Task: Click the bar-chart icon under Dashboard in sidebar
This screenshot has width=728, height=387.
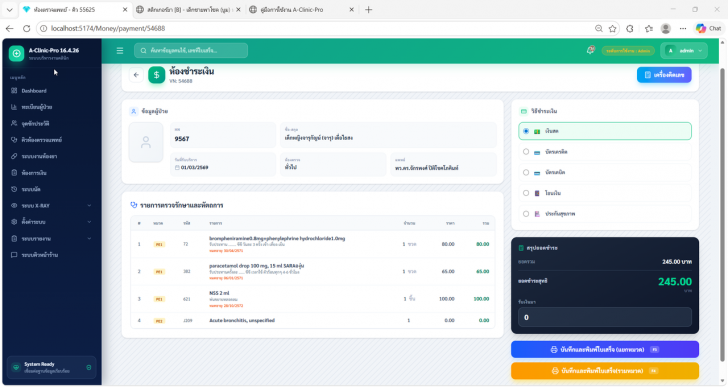Action: coord(14,107)
